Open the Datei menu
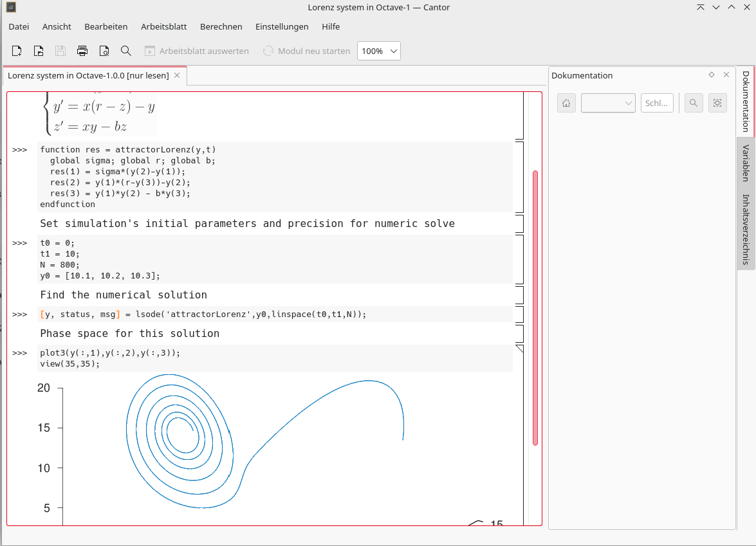The height and width of the screenshot is (546, 756). (x=19, y=26)
